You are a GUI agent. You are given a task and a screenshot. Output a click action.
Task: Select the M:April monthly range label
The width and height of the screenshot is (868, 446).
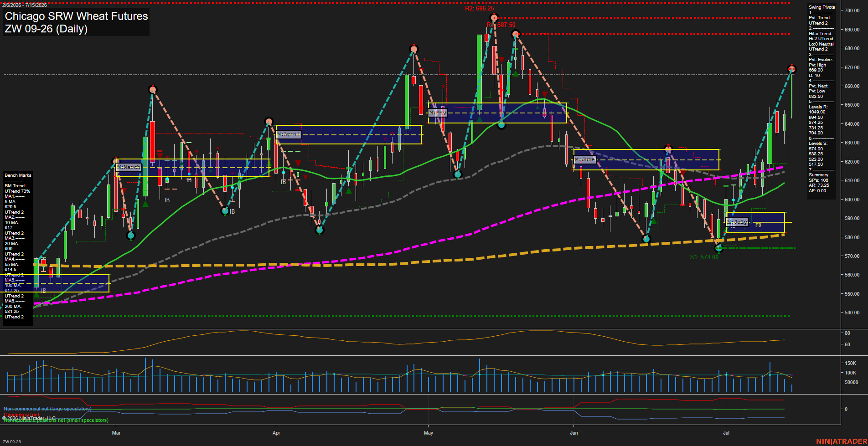[289, 134]
